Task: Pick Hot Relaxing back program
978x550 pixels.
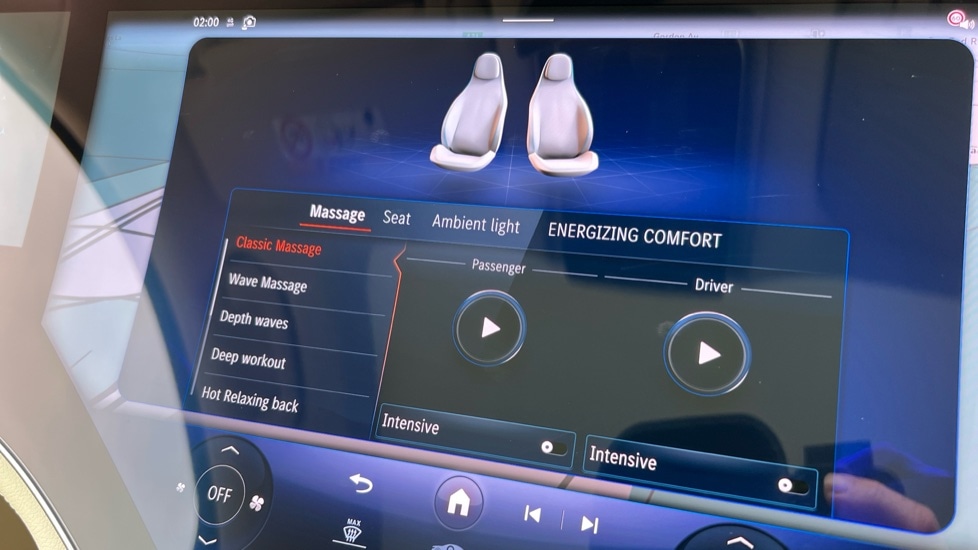Action: [250, 399]
